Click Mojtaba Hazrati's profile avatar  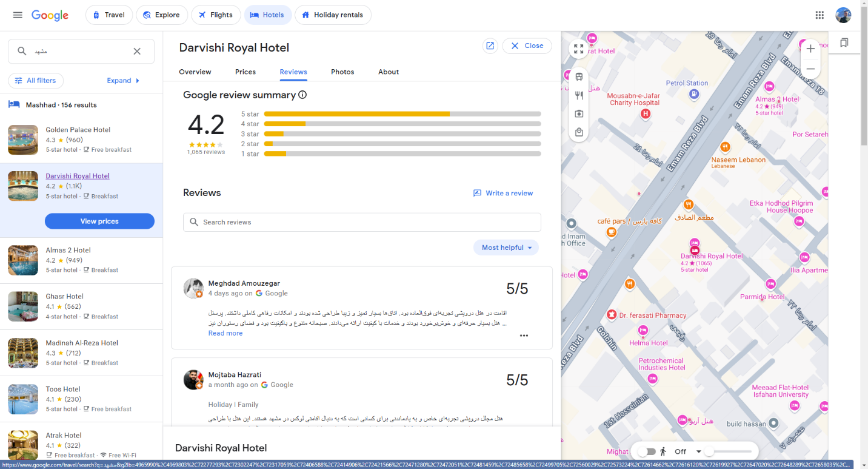click(193, 380)
